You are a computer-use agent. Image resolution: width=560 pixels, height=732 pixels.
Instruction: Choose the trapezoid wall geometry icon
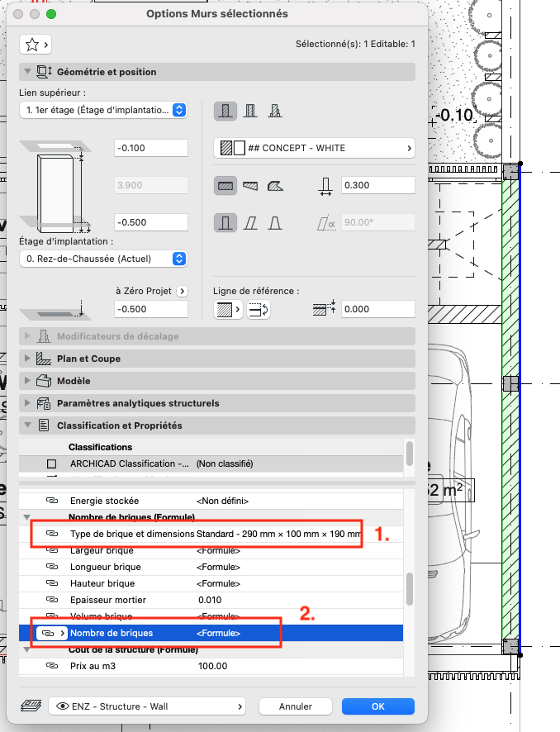coord(250,186)
